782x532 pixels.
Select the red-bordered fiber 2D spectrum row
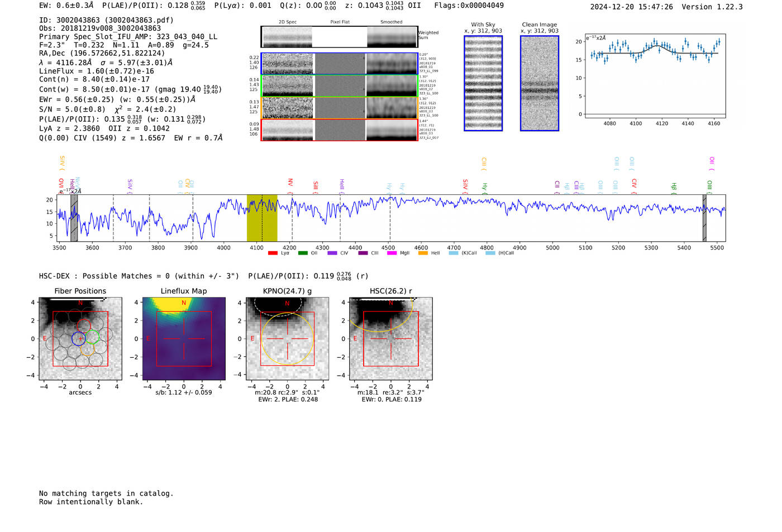339,130
